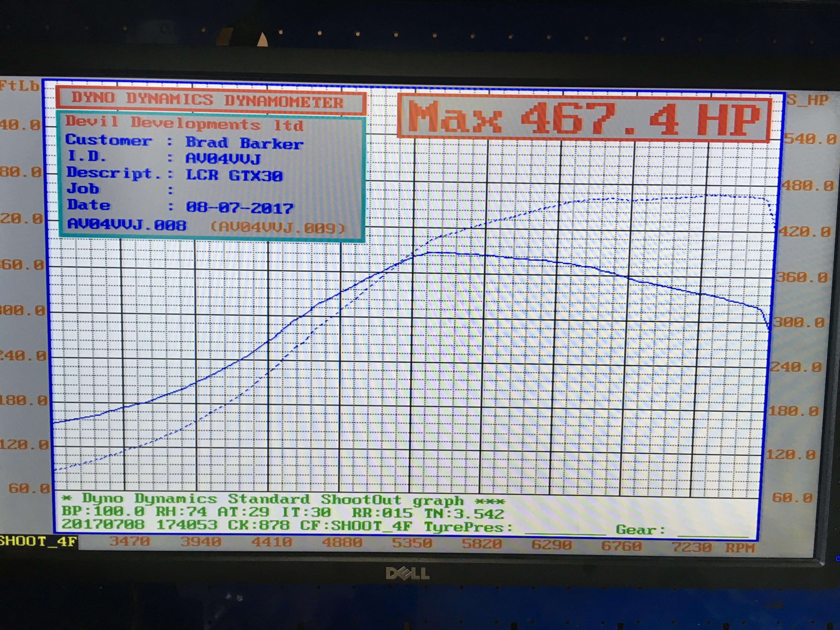Select the 180.0 label on the horsepower axis
The height and width of the screenshot is (630, 840).
pos(794,411)
